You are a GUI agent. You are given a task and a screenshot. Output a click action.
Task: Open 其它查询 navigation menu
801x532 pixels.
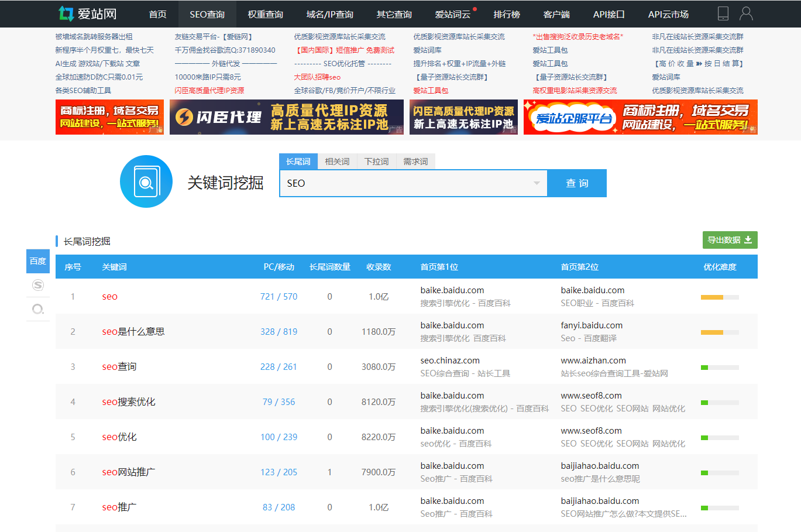click(x=394, y=14)
